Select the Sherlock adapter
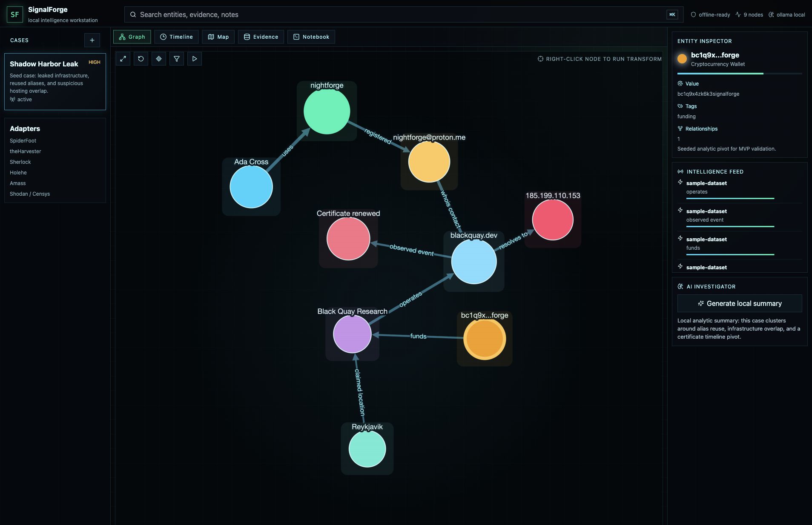The image size is (812, 525). (x=20, y=162)
